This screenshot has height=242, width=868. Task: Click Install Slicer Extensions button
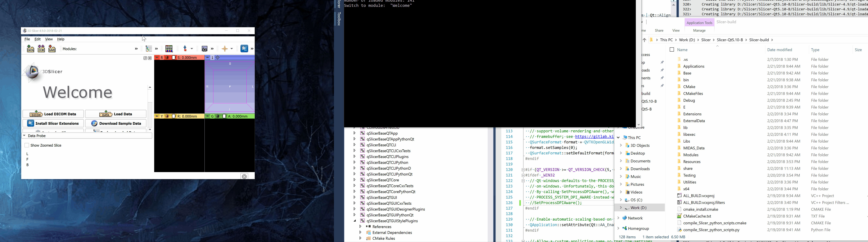(53, 123)
